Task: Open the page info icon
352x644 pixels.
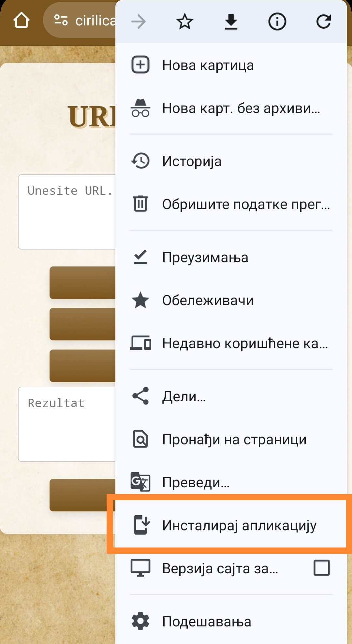Action: 277,21
